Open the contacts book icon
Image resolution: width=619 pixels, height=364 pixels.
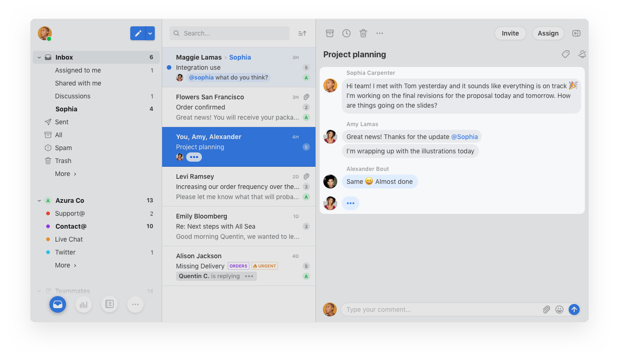tap(109, 304)
